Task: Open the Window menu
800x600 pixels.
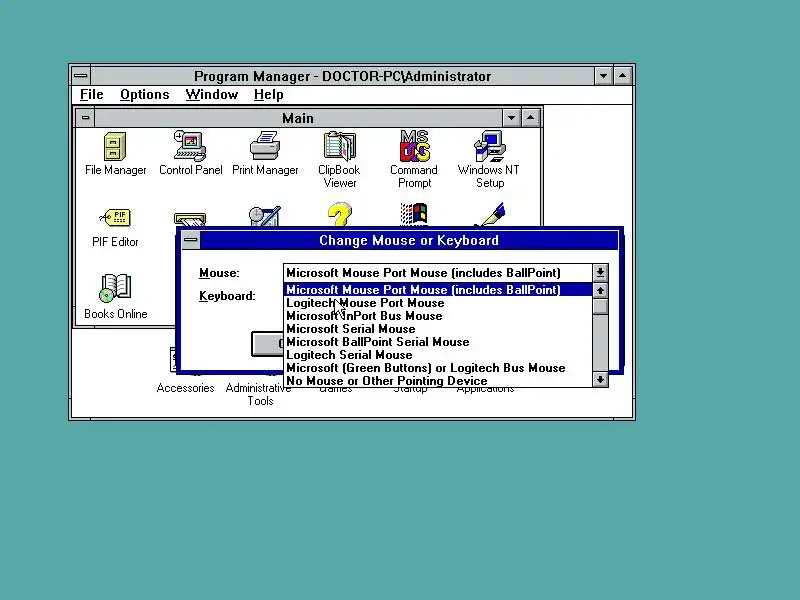Action: point(212,94)
